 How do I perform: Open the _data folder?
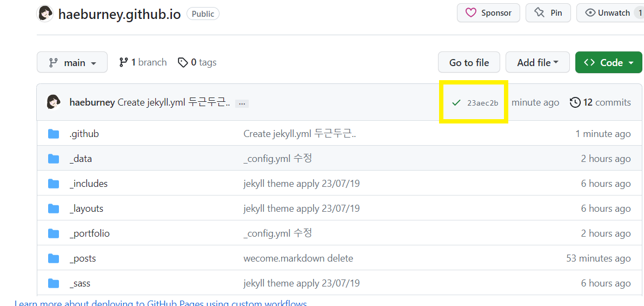[81, 159]
